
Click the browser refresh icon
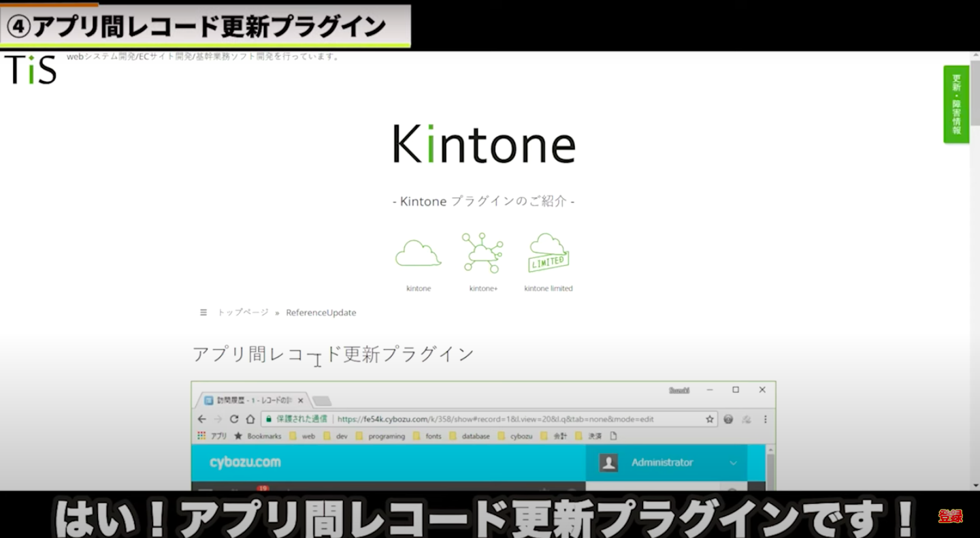234,419
